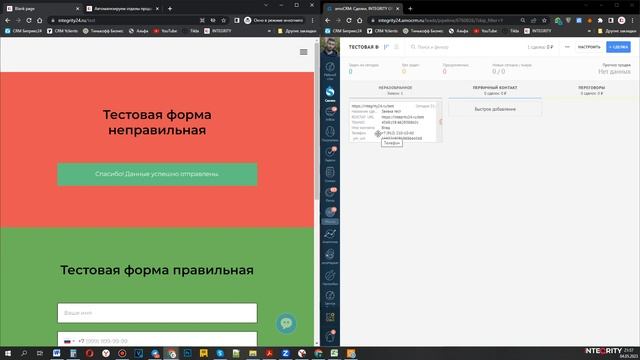This screenshot has width=640, height=360.
Task: Bookmark the page using star in left browser
Action: [x=223, y=20]
